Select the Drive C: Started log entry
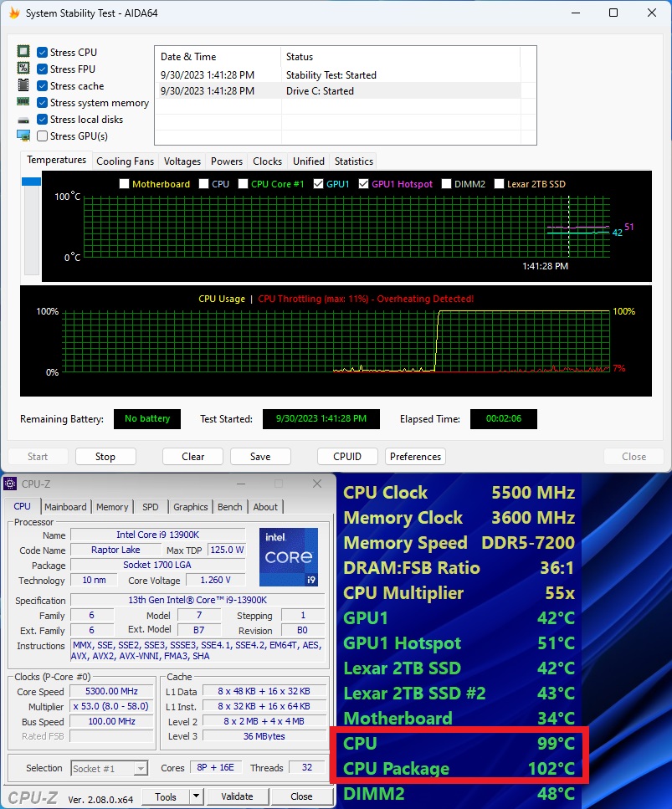The height and width of the screenshot is (809, 672). click(338, 91)
